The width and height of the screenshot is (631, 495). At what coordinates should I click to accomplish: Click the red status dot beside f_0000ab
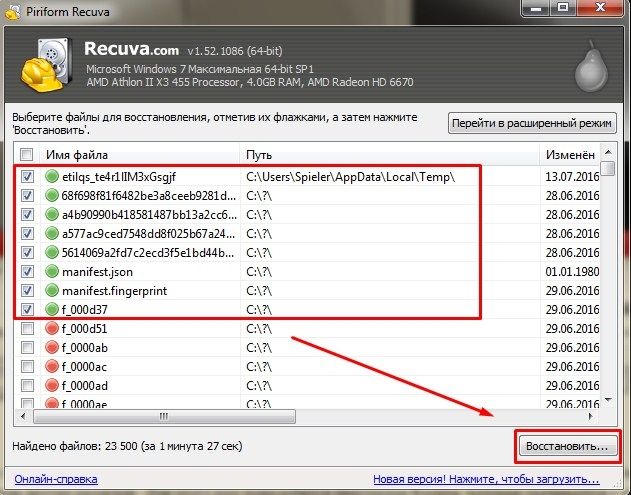(52, 347)
